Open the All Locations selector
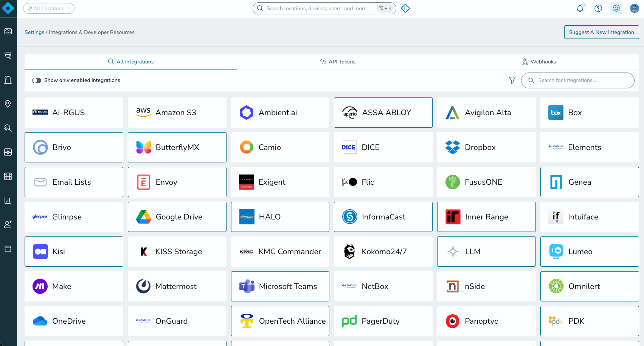This screenshot has width=644, height=346. coord(49,8)
